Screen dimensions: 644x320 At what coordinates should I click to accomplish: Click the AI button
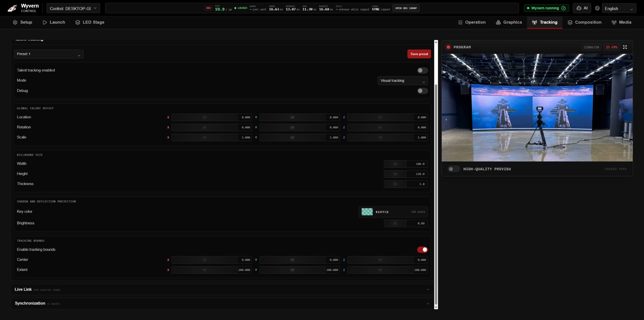coord(582,8)
